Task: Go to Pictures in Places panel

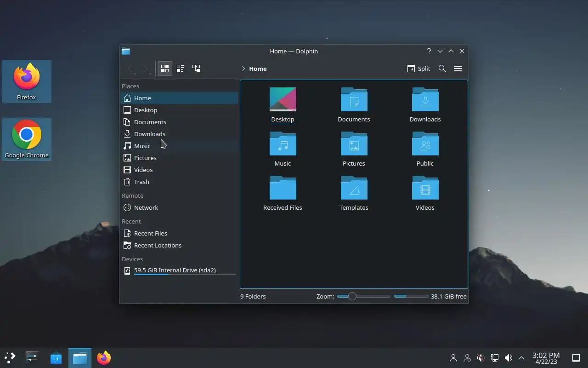Action: 179,158
